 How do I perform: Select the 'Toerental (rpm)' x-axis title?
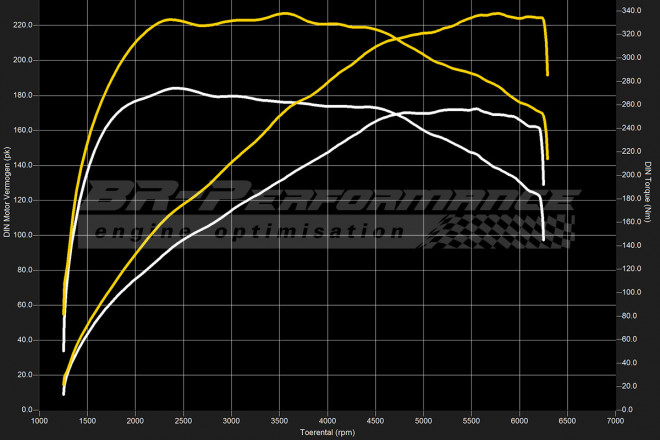click(x=327, y=433)
